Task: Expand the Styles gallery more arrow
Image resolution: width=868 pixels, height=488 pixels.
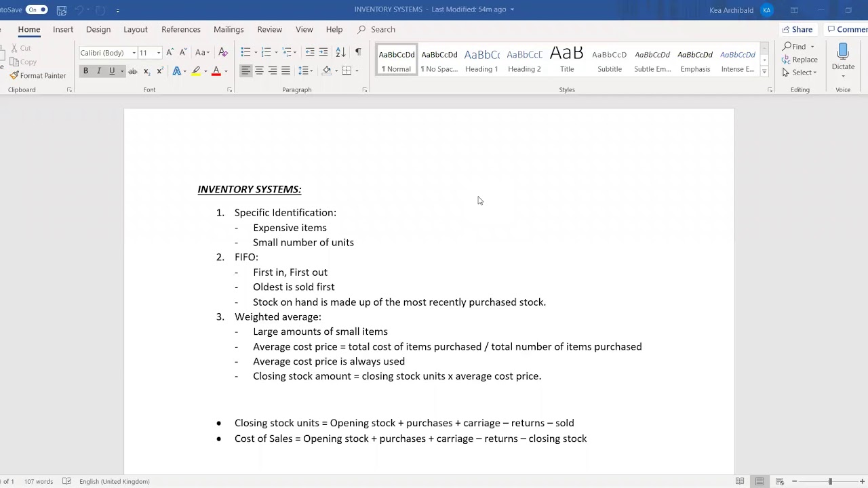Action: pyautogui.click(x=764, y=70)
